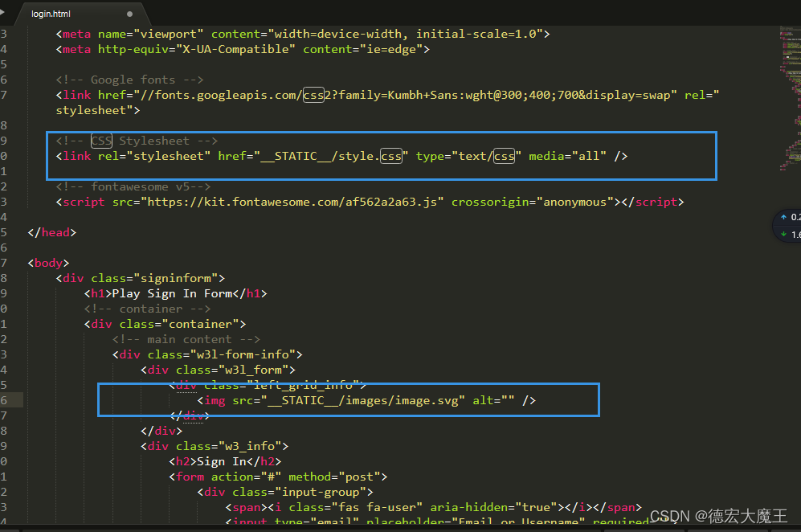Click the download speed arrow in network widget
Image resolution: width=801 pixels, height=532 pixels.
click(783, 235)
